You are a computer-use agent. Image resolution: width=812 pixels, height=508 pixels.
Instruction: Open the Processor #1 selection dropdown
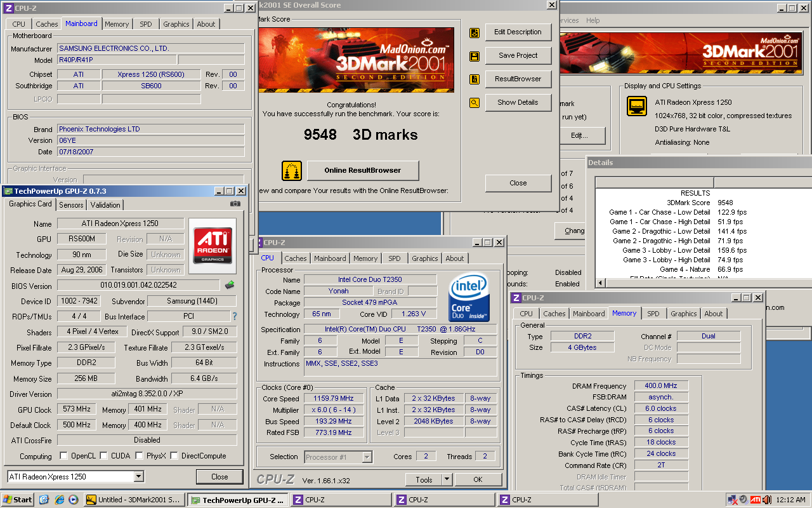pyautogui.click(x=367, y=457)
